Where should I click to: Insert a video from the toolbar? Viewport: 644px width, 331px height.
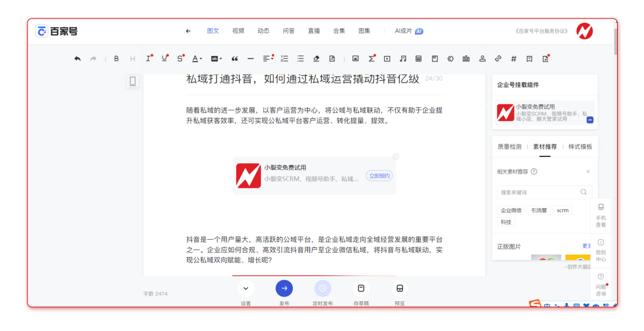[x=387, y=58]
